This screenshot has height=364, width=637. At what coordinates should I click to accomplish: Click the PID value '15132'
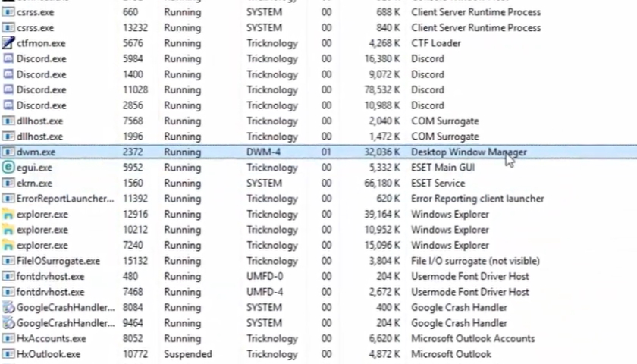coord(135,261)
